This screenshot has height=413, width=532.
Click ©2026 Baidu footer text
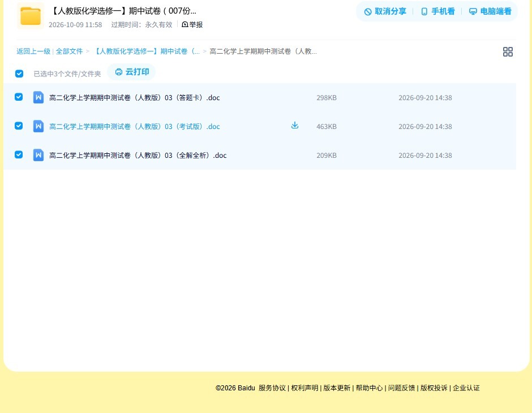coord(235,388)
